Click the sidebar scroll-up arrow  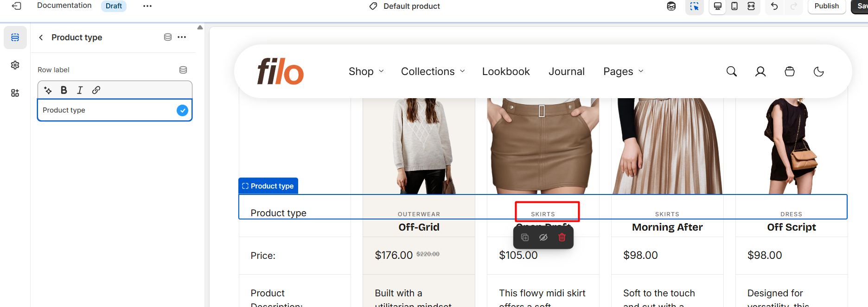(200, 28)
